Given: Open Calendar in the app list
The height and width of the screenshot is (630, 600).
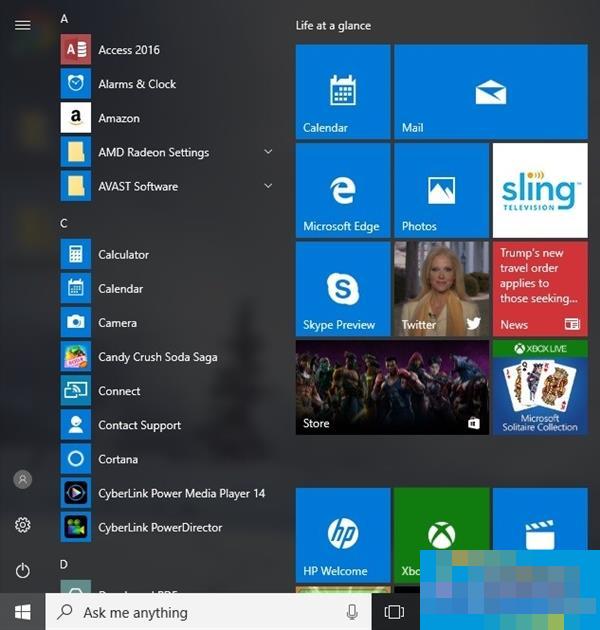Looking at the screenshot, I should click(167, 288).
